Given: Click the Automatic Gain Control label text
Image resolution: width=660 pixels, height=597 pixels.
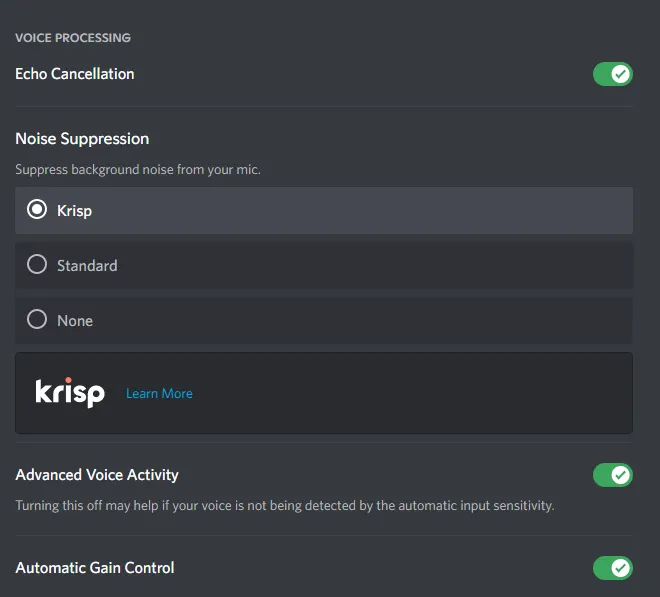Looking at the screenshot, I should coord(95,568).
